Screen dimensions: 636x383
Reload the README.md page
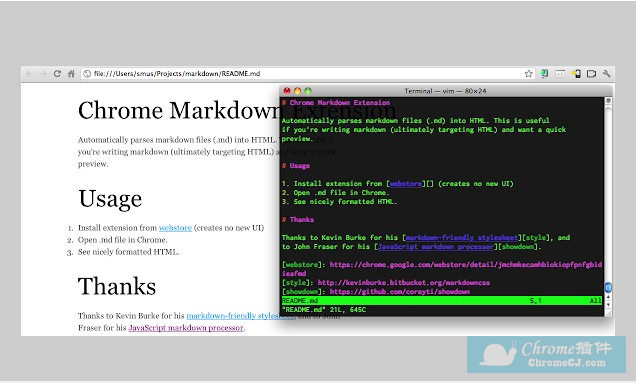57,74
